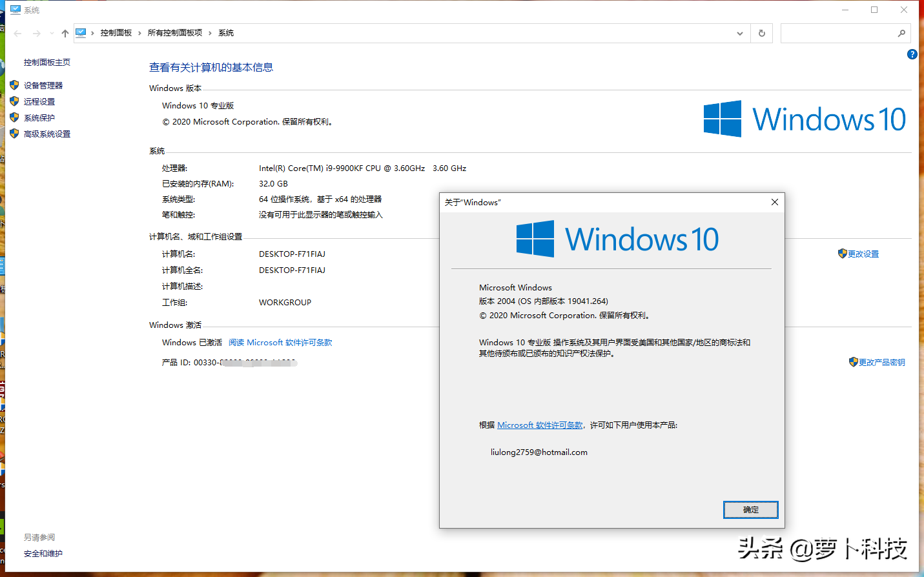The height and width of the screenshot is (577, 924).
Task: Click 更改设置 link for computer name
Action: tap(863, 254)
